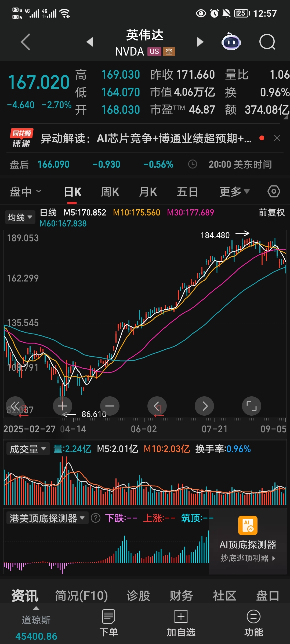Switch to previous stock with left triangle
The height and width of the screenshot is (644, 290).
pyautogui.click(x=90, y=42)
